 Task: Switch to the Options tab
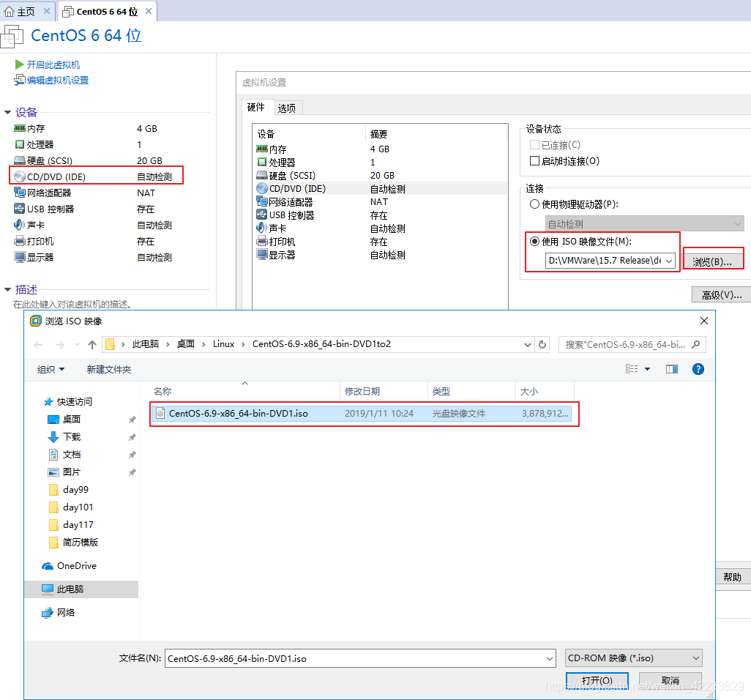coord(287,108)
